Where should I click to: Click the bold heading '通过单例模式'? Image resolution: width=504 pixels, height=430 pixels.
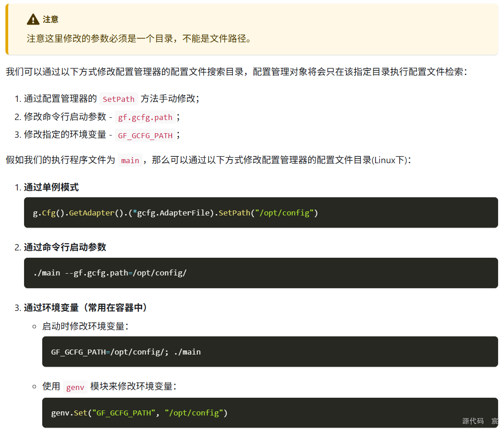pos(51,187)
